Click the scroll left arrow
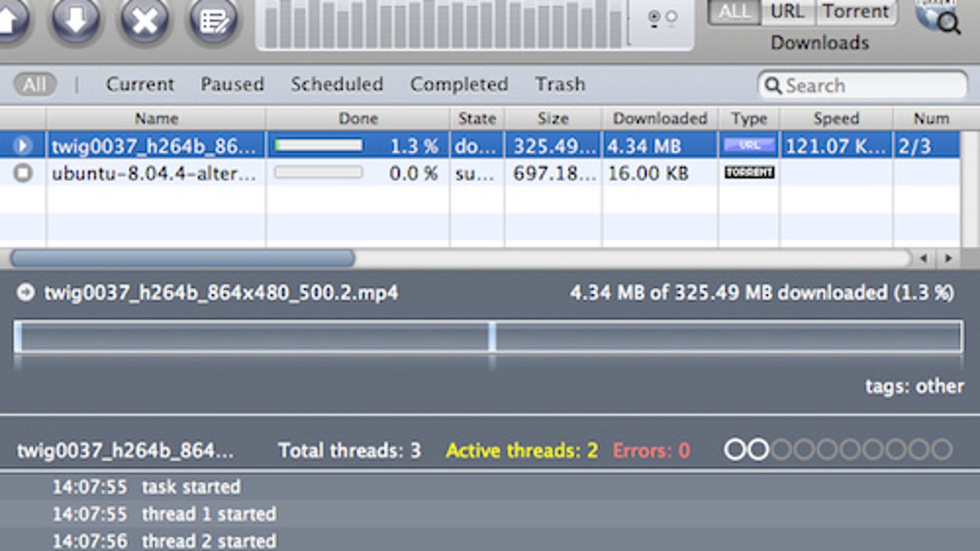The height and width of the screenshot is (551, 980). (x=923, y=258)
